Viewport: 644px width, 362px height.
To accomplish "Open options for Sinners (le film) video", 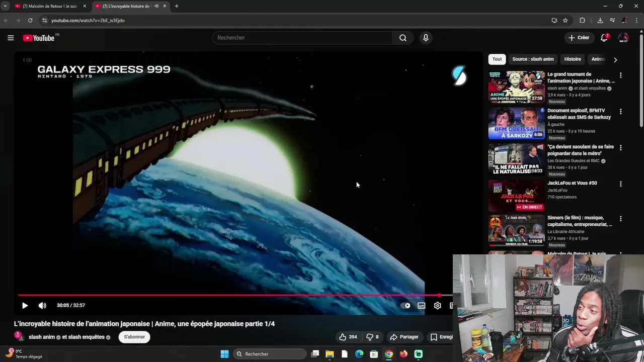I will 620,219.
